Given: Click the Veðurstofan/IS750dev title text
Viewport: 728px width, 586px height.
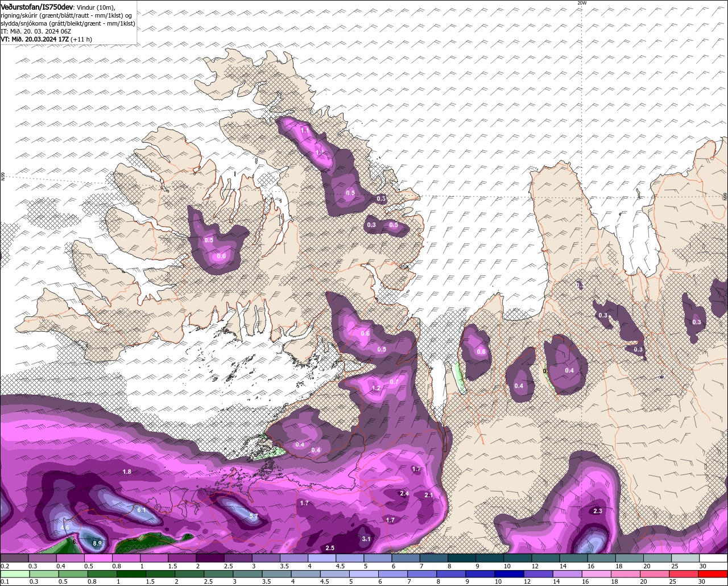Looking at the screenshot, I should tap(37, 6).
